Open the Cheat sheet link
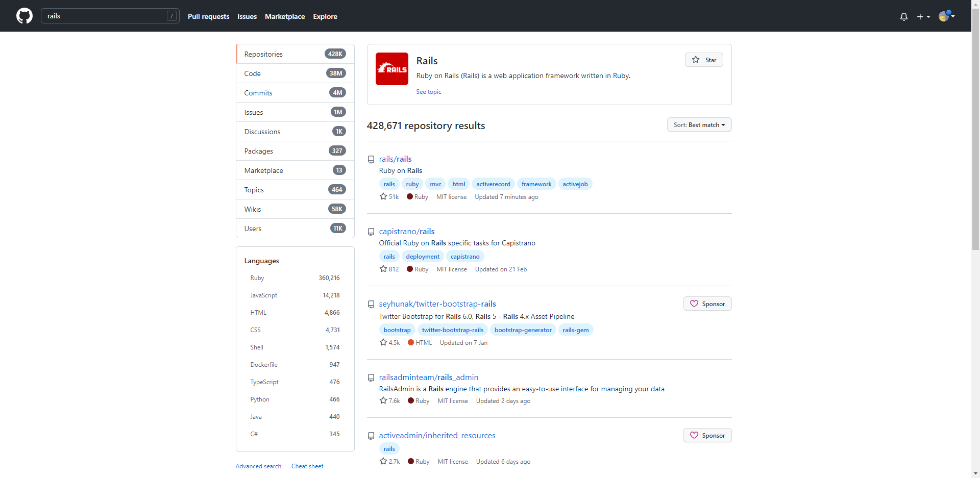 pyautogui.click(x=307, y=466)
